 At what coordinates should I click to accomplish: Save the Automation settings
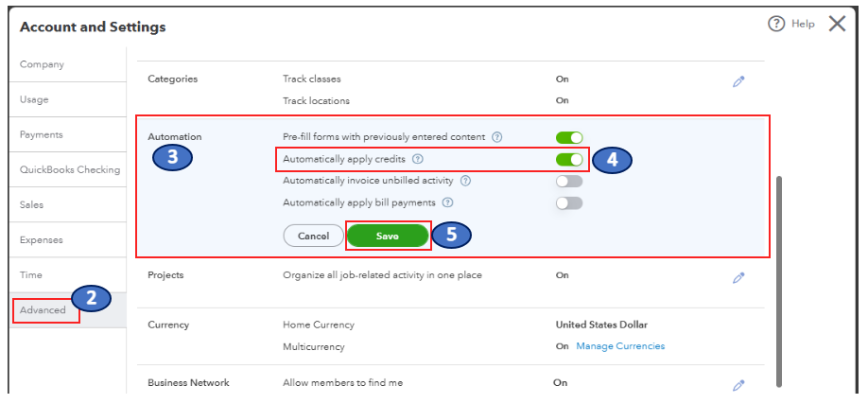coord(388,236)
